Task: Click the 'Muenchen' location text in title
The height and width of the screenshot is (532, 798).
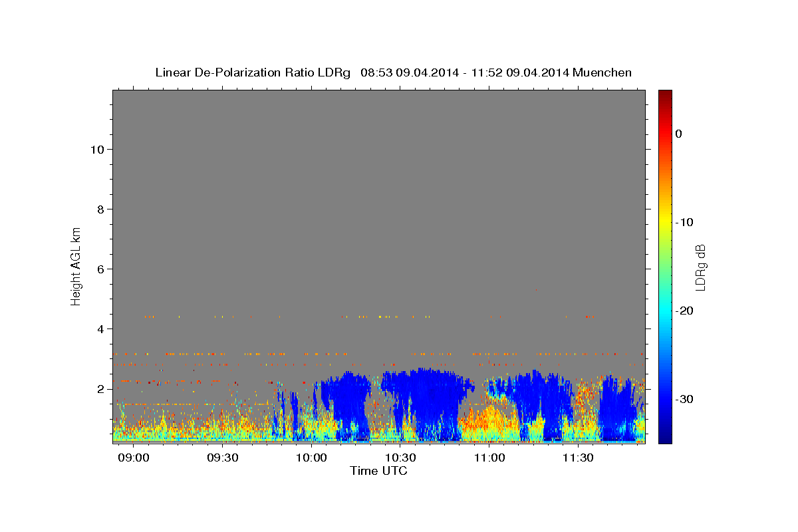Action: click(602, 72)
